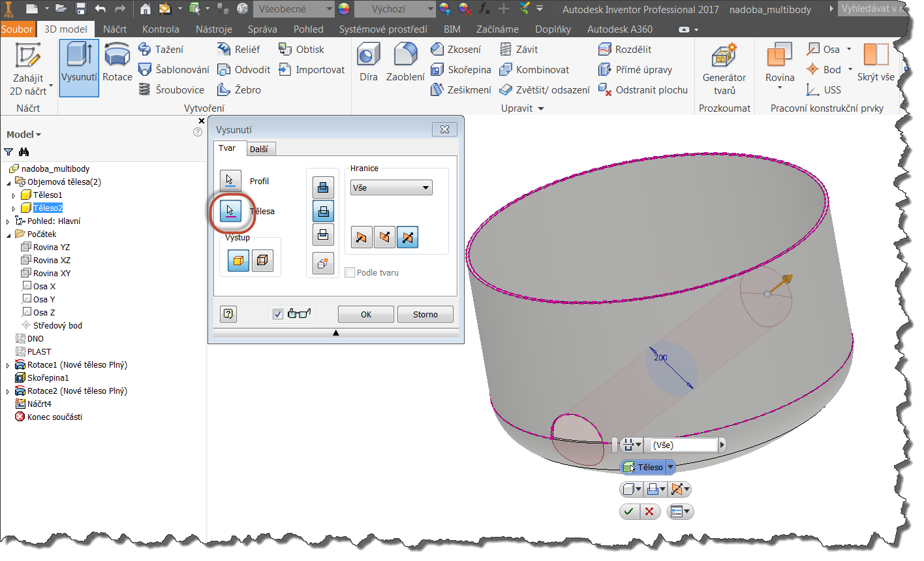Viewport: 924px width, 561px height.
Task: Click the Tělesa selection arrow button
Action: tap(230, 211)
